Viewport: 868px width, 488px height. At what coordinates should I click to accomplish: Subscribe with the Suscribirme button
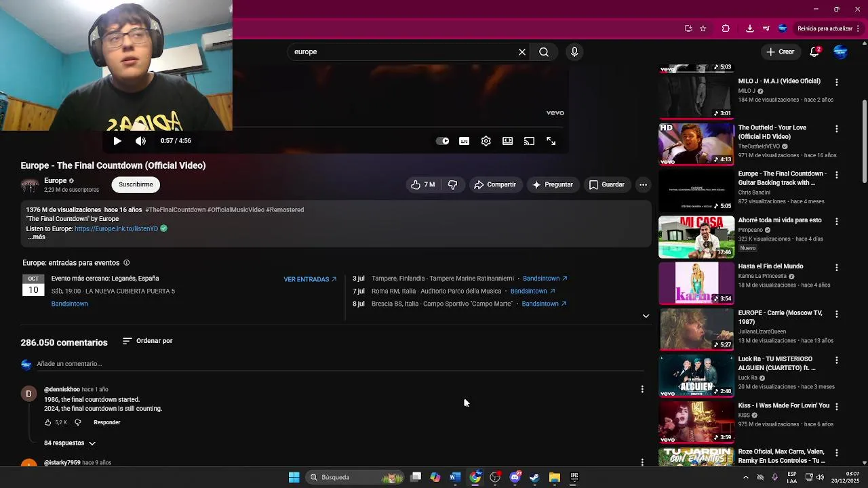tap(136, 184)
